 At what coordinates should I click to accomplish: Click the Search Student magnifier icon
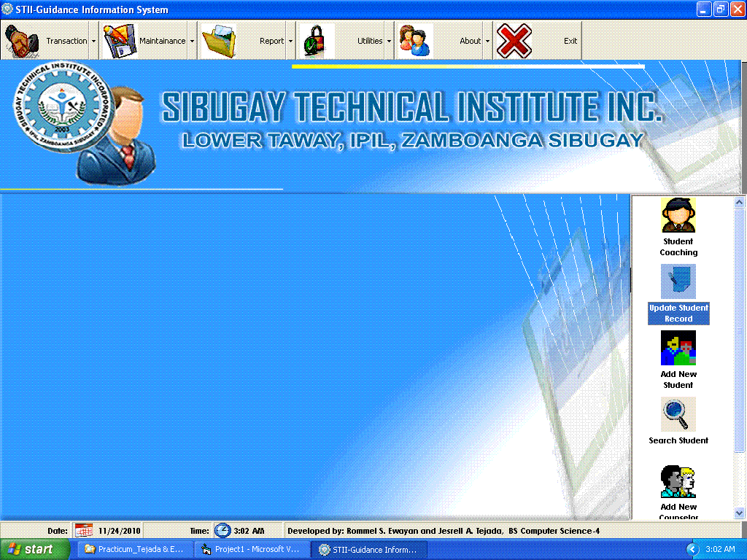678,414
